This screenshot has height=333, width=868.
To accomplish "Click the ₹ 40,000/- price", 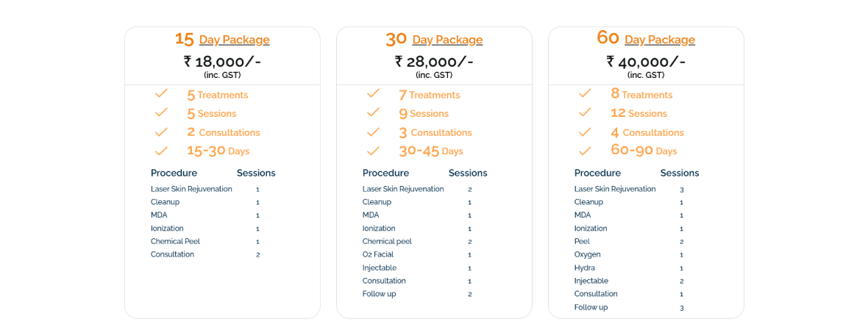I will point(646,62).
